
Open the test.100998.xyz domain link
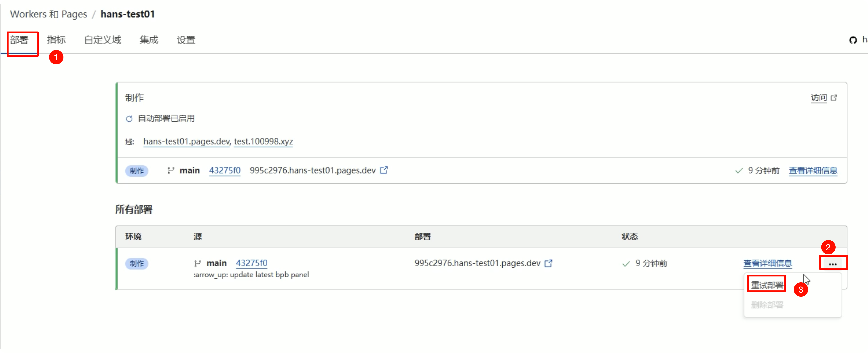point(263,141)
